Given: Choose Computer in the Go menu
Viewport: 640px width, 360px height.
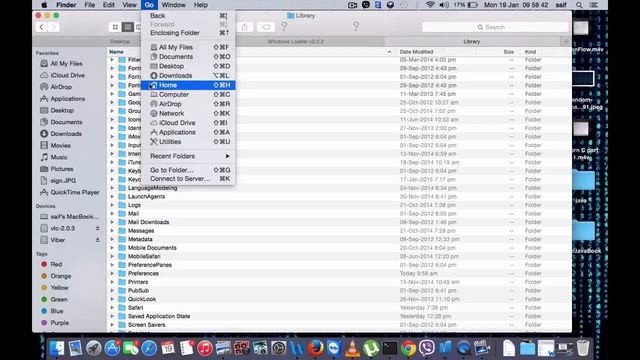Looking at the screenshot, I should (x=188, y=94).
